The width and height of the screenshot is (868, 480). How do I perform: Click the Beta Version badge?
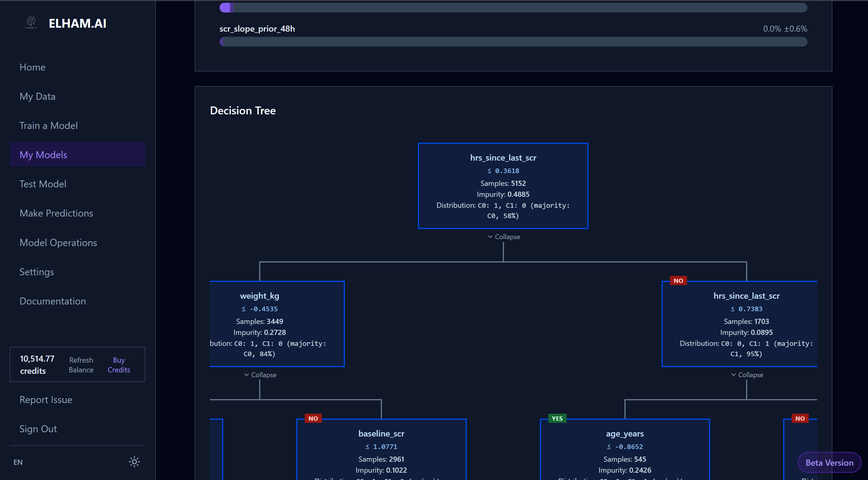pos(829,462)
